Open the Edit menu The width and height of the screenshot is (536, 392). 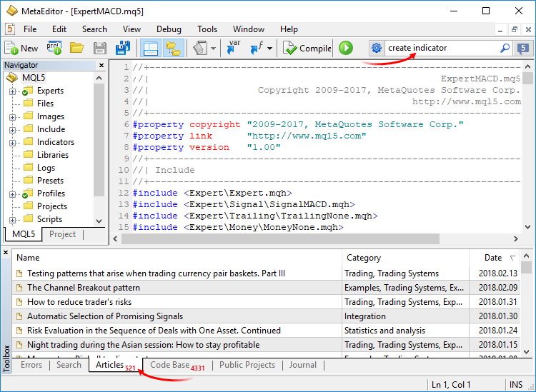pyautogui.click(x=59, y=29)
